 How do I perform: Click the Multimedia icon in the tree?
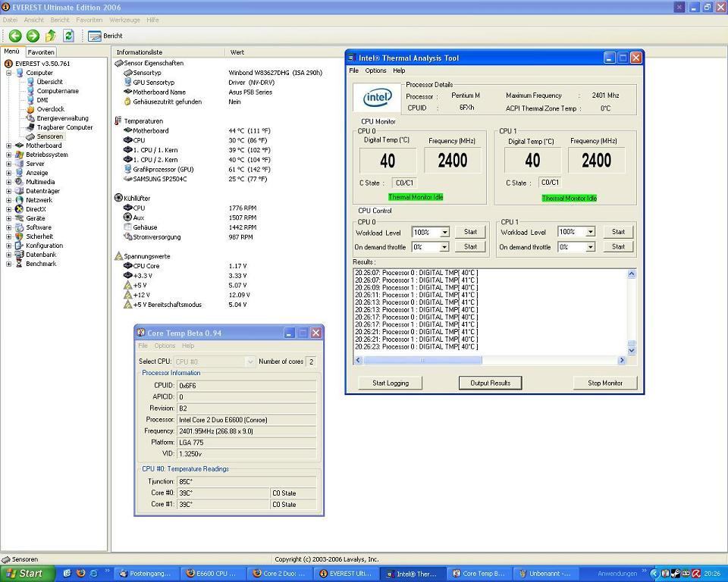pyautogui.click(x=19, y=182)
